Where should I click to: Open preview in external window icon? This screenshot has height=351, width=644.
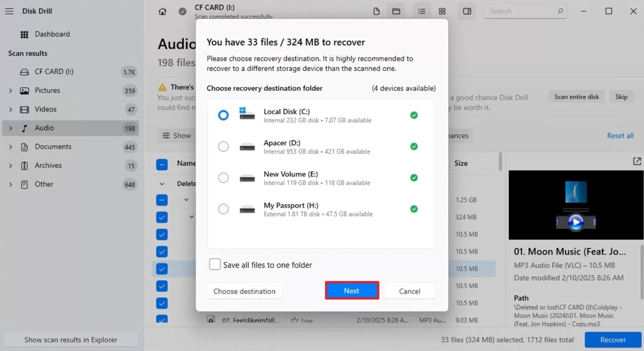[637, 161]
